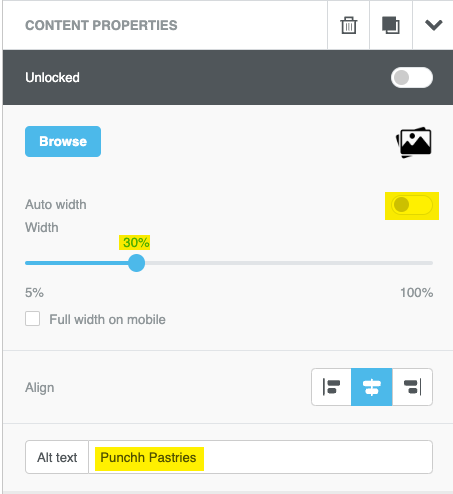Click the width slider handle
This screenshot has width=453, height=494.
[x=136, y=263]
